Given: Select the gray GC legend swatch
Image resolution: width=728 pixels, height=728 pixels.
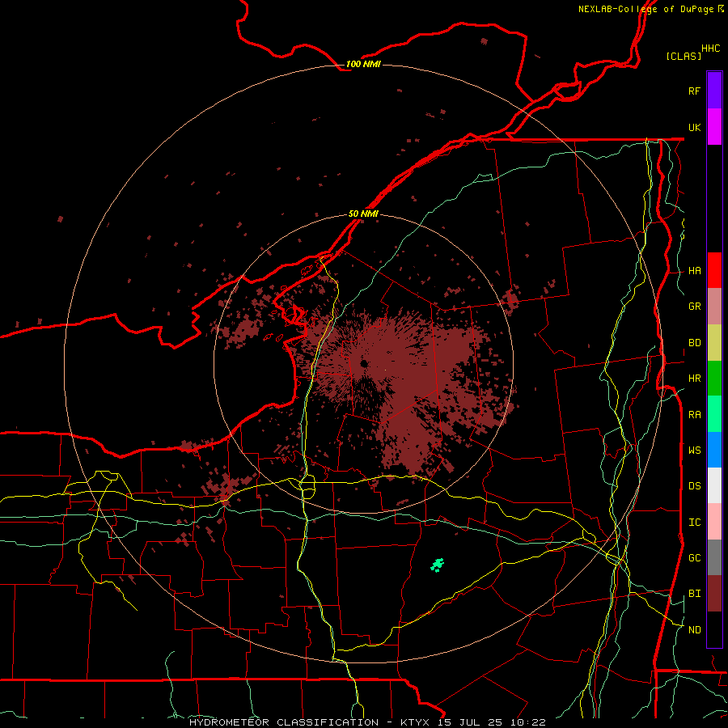Looking at the screenshot, I should tap(714, 557).
